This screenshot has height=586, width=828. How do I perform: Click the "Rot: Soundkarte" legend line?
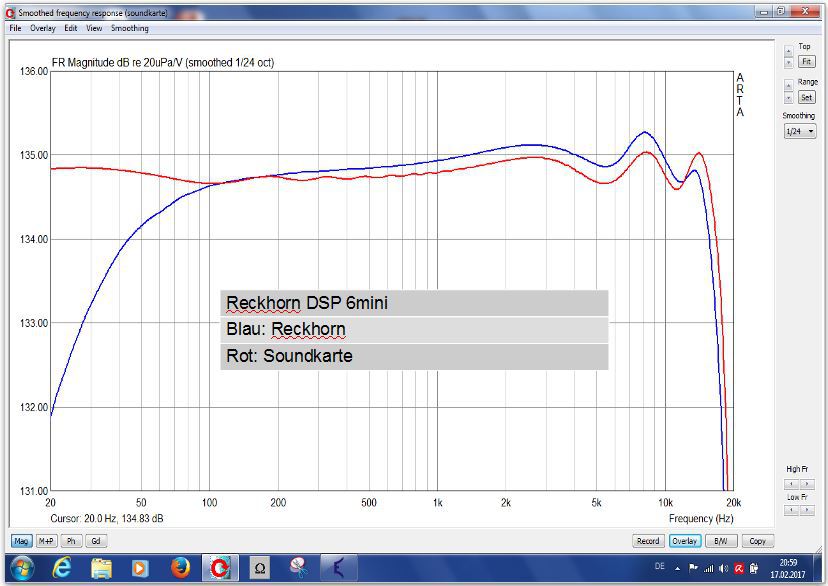pos(414,356)
